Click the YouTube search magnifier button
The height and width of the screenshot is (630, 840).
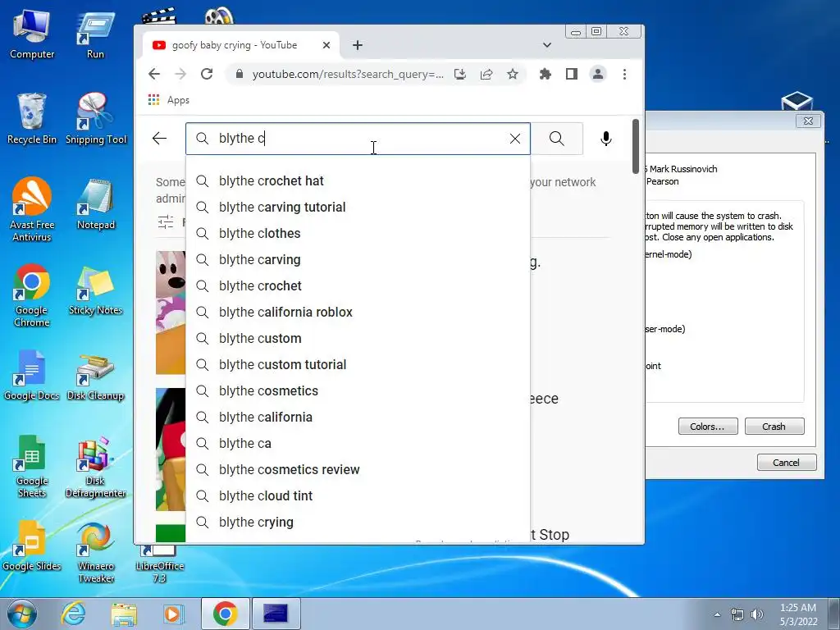click(x=557, y=139)
